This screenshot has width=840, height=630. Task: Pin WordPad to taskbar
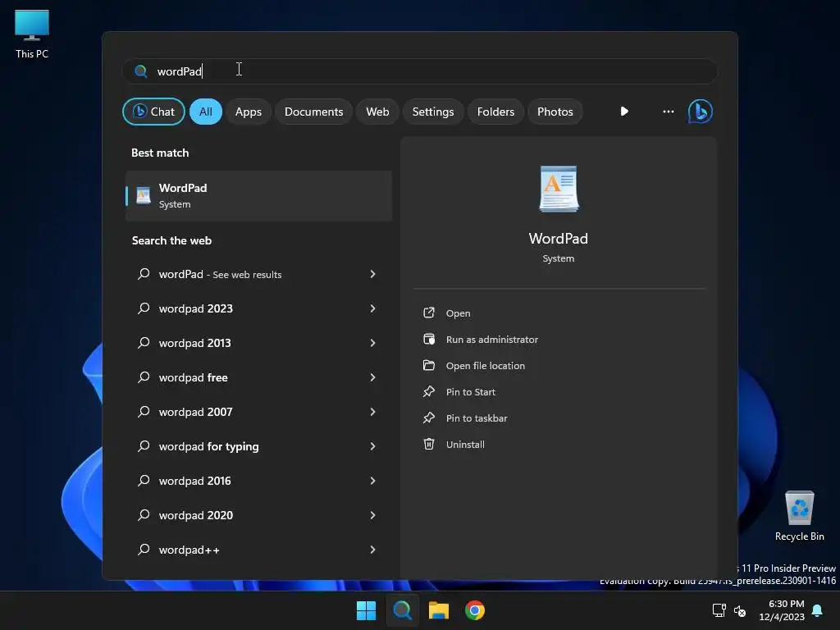pos(477,418)
